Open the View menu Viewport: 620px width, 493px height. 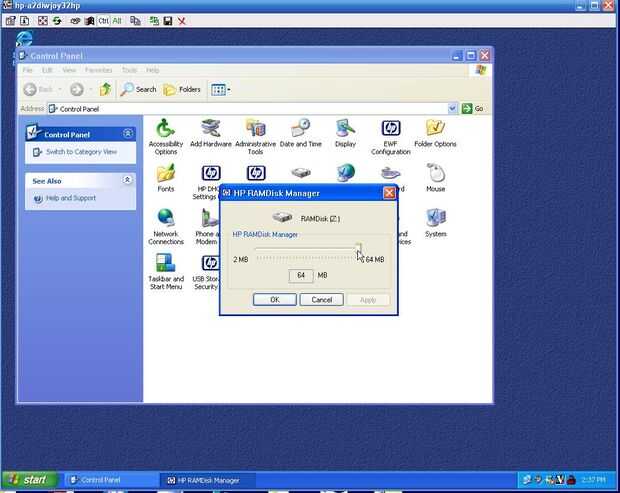point(69,70)
